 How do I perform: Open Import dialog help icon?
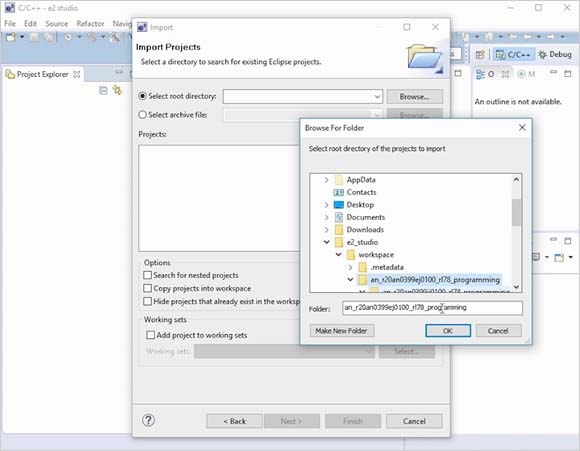tap(148, 420)
